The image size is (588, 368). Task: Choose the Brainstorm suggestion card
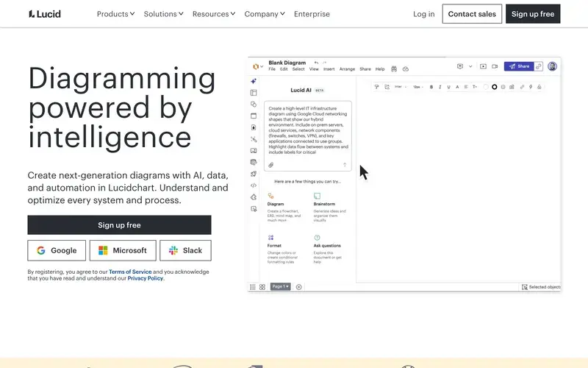(x=330, y=207)
